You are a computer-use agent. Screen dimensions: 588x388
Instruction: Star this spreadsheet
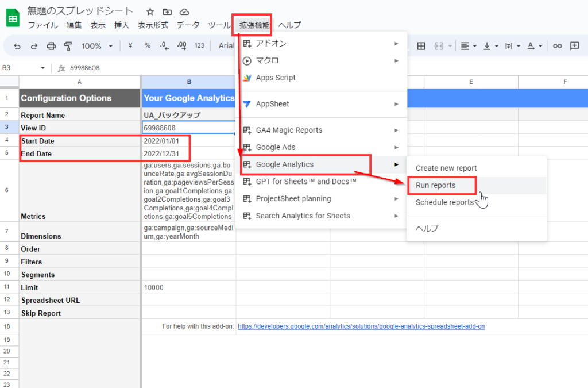pyautogui.click(x=150, y=11)
